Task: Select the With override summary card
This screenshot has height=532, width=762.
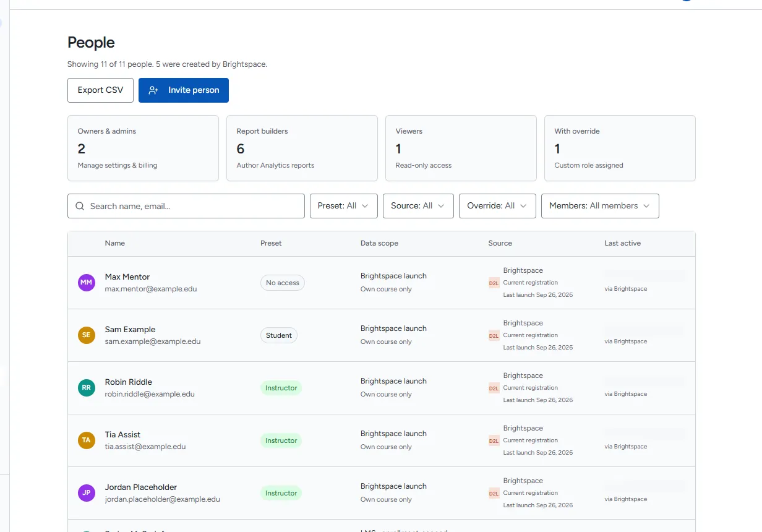Action: 620,148
